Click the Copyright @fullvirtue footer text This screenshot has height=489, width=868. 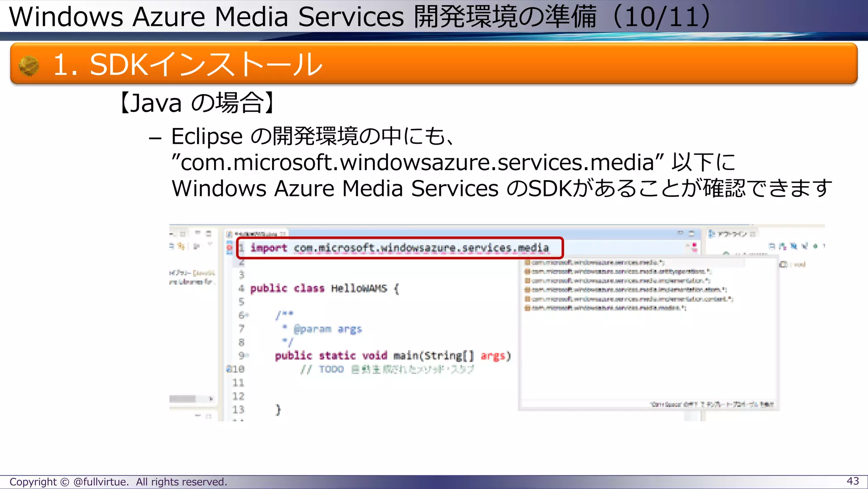(x=118, y=482)
